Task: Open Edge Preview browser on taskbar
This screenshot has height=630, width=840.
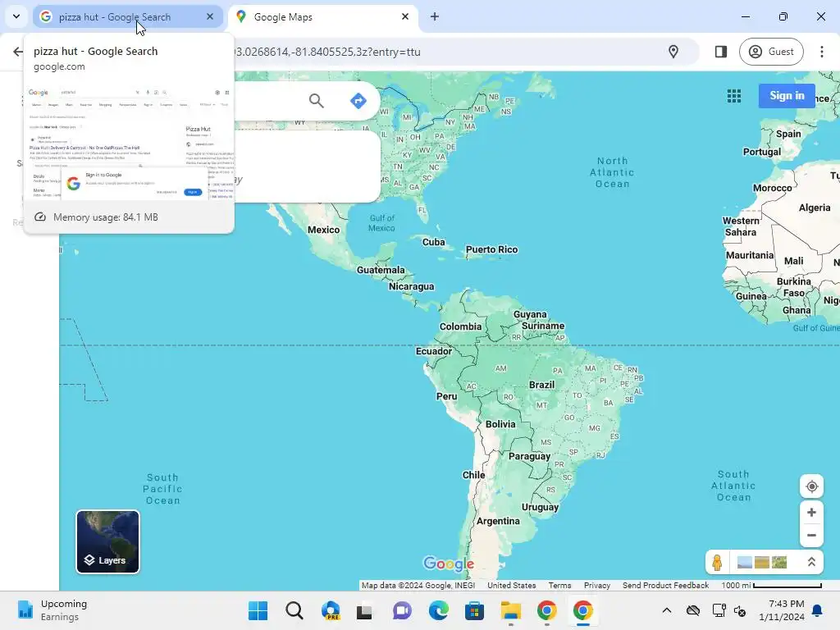Action: pos(331,610)
